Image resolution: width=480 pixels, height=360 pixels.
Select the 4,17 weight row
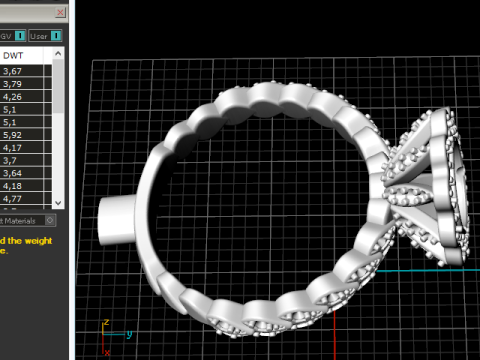[x=26, y=148]
